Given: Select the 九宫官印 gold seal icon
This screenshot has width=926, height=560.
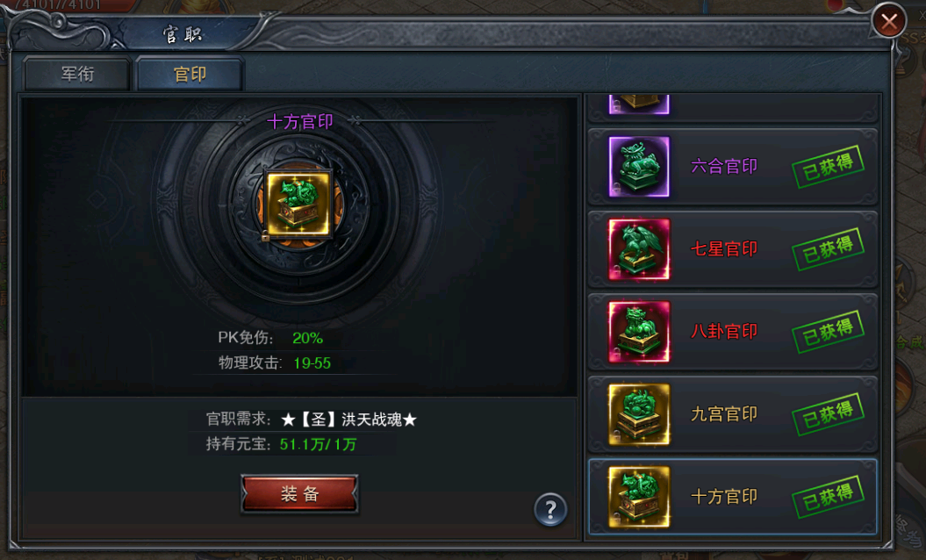Looking at the screenshot, I should coord(639,414).
